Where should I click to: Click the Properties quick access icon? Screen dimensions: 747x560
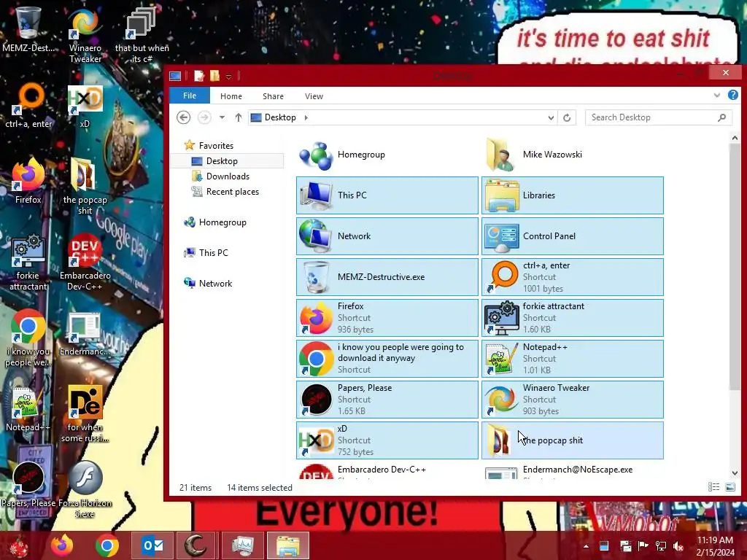[199, 76]
